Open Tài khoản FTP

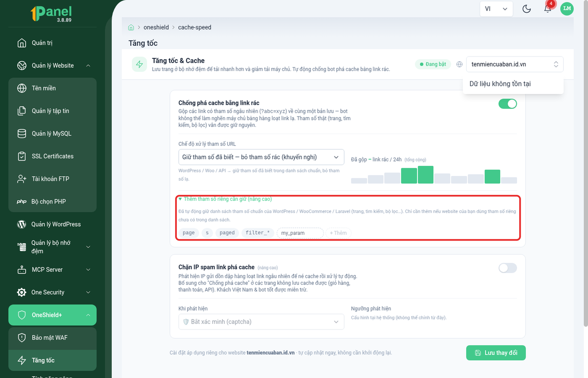[52, 179]
